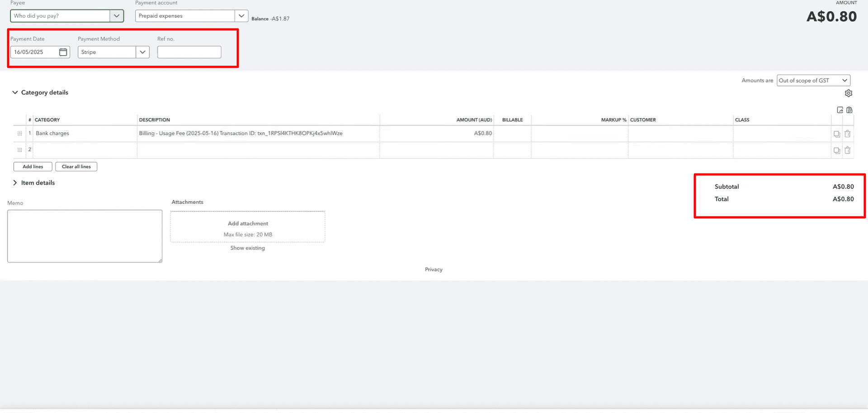Expand the Item details section
Image resolution: width=868 pixels, height=413 pixels.
(15, 183)
